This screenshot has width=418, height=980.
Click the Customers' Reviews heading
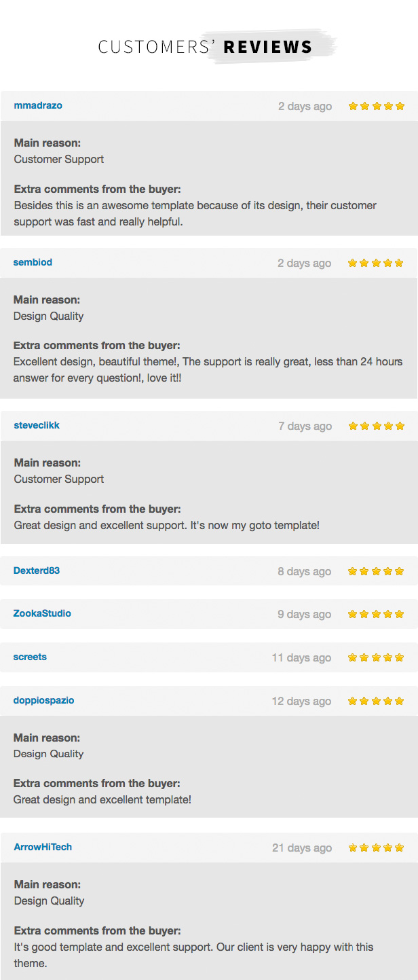(x=206, y=47)
